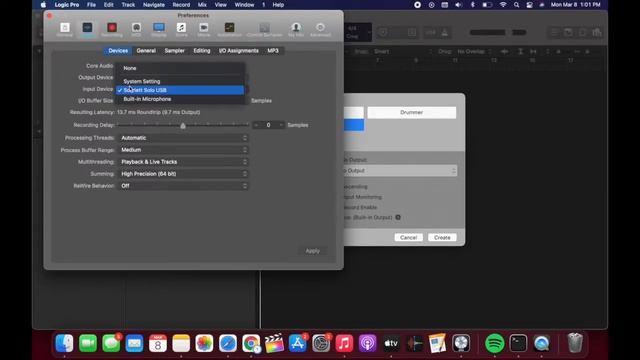Open MIDI preferences pane icon
Image resolution: width=640 pixels, height=360 pixels.
point(136,29)
